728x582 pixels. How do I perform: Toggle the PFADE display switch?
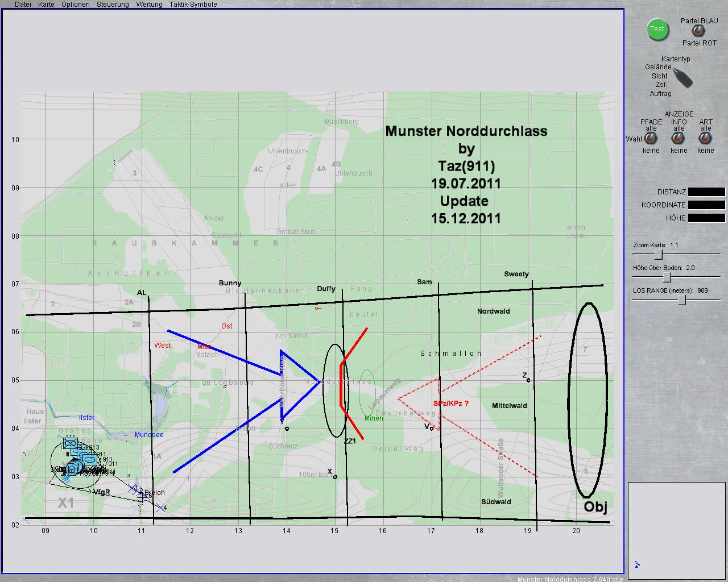[x=651, y=139]
